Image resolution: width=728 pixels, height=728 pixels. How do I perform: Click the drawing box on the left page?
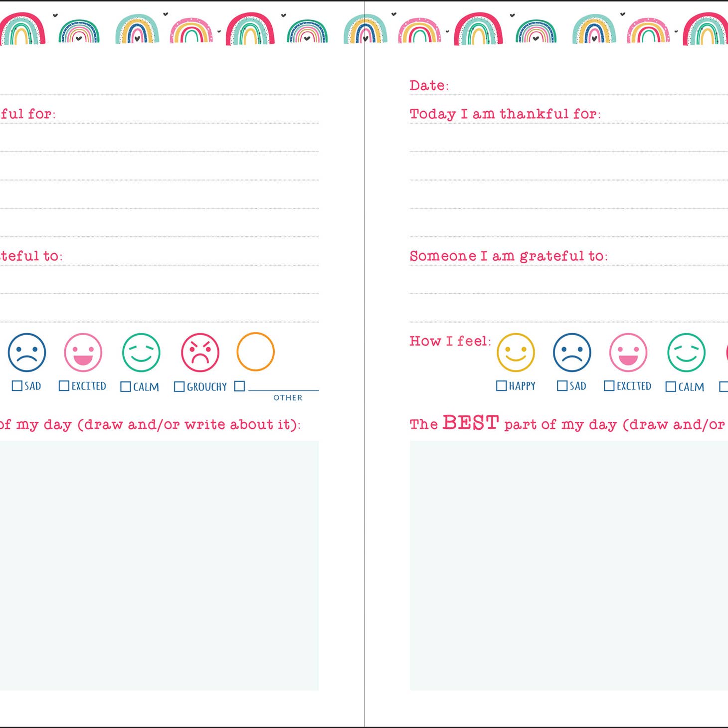[x=159, y=565]
